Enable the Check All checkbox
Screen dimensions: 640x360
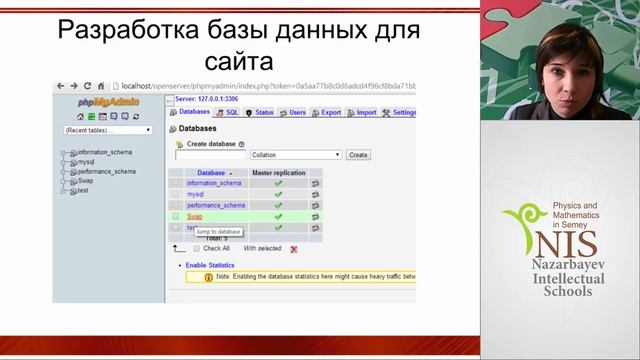coord(197,249)
